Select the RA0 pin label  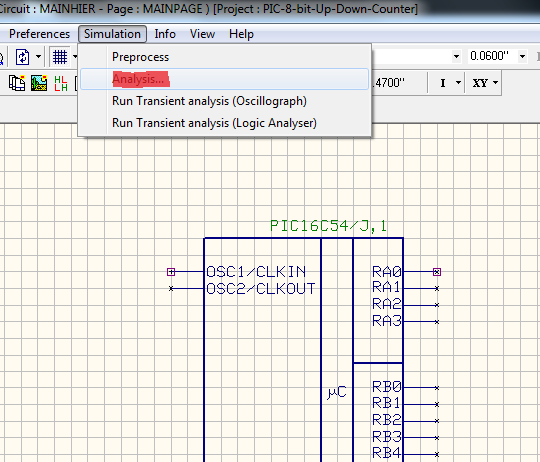coord(387,272)
